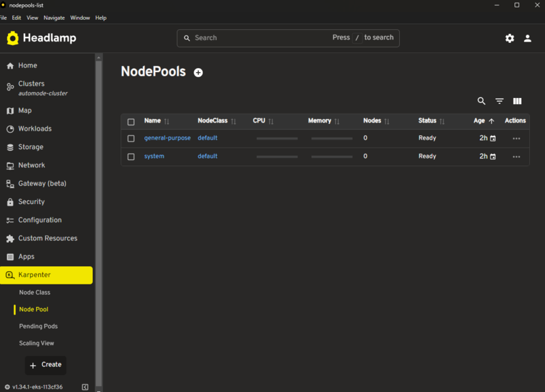Click the Custom Resources puzzle icon

(x=10, y=238)
